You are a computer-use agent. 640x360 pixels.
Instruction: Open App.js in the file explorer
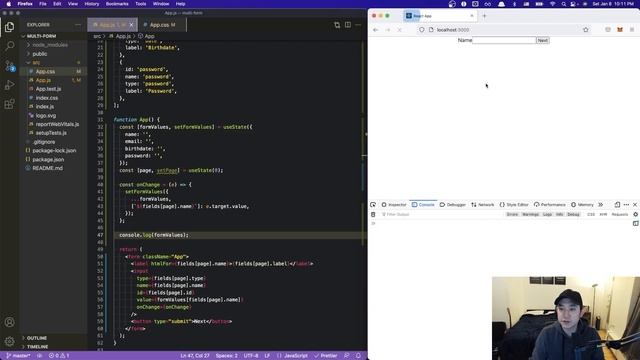[43, 80]
